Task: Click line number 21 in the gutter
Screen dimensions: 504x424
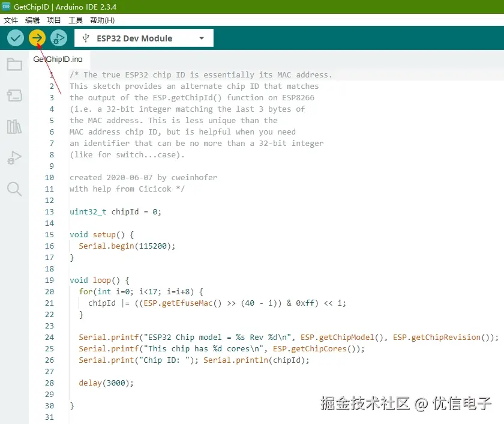Action: tap(49, 303)
